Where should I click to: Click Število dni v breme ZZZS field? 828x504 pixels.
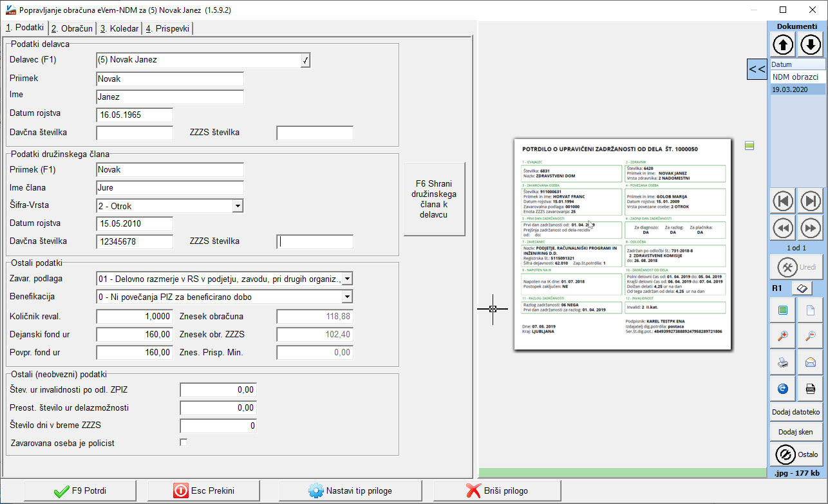click(218, 425)
